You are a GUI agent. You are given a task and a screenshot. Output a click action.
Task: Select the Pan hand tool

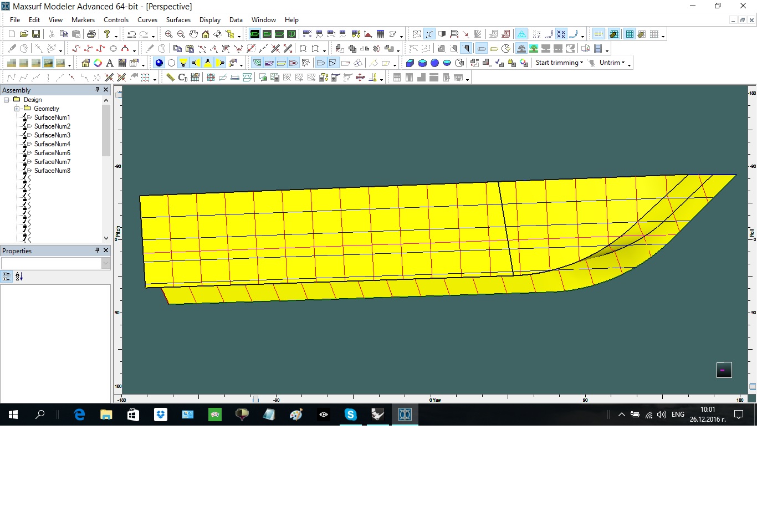pos(193,34)
